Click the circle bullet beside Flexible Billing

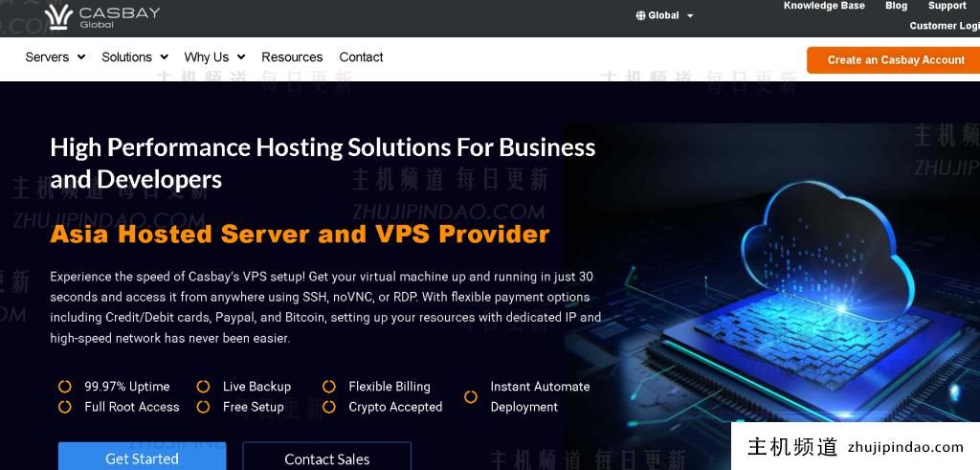click(329, 387)
